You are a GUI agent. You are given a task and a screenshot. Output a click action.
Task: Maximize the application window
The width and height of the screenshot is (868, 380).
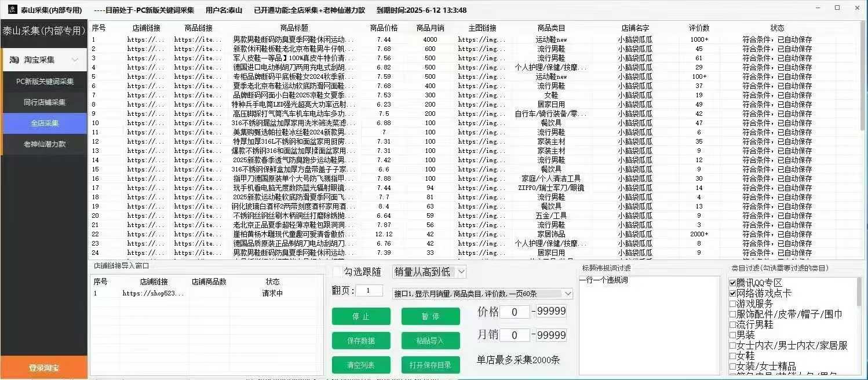point(837,8)
